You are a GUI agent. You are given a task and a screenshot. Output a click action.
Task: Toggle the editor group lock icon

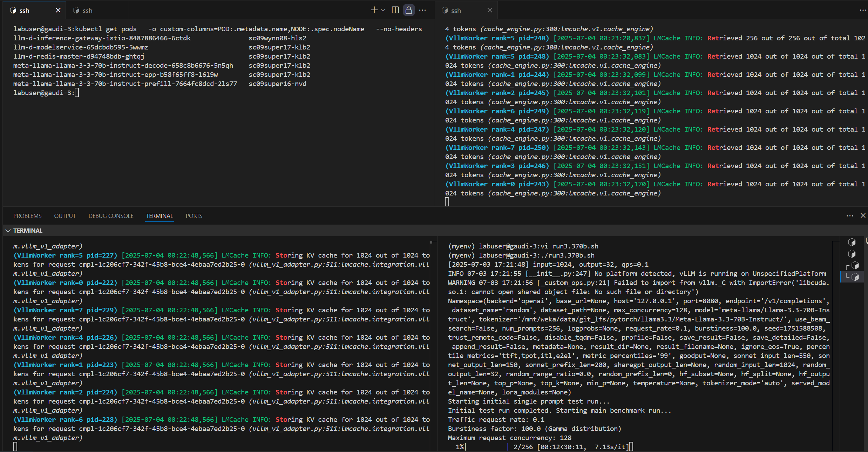point(409,10)
